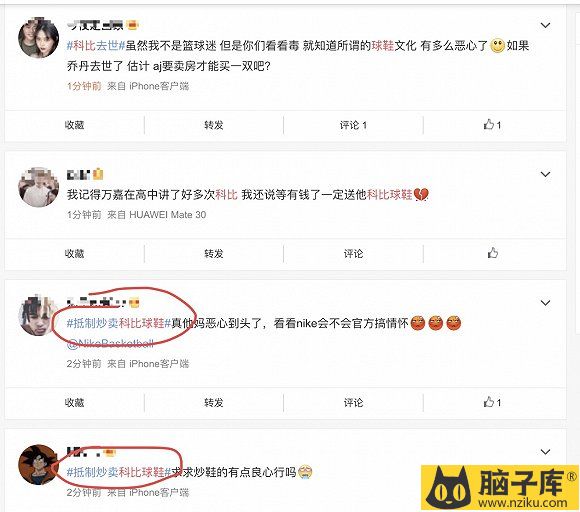Click the verified badge beside the third username
Image resolution: width=580 pixels, height=512 pixels.
pyautogui.click(x=134, y=303)
